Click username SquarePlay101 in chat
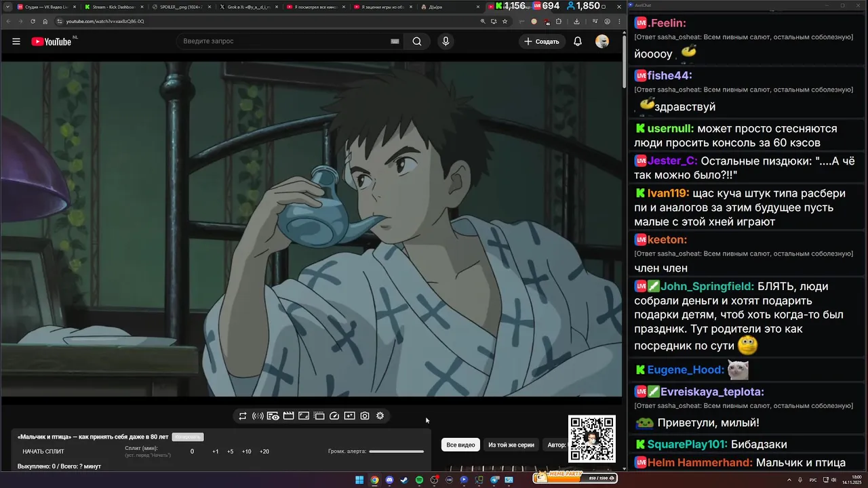 [x=688, y=445]
